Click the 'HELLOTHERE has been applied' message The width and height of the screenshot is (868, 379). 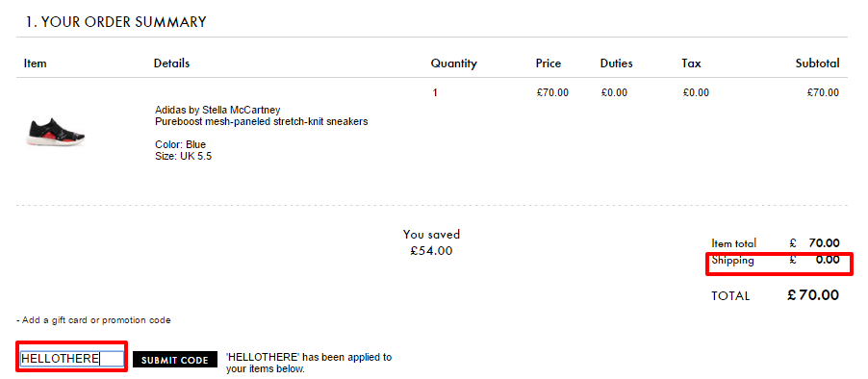[x=309, y=363]
